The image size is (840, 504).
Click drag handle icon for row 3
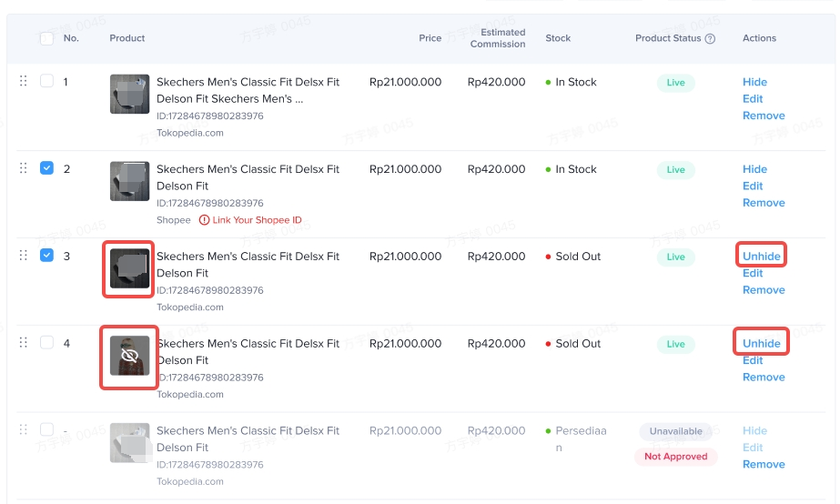(24, 256)
